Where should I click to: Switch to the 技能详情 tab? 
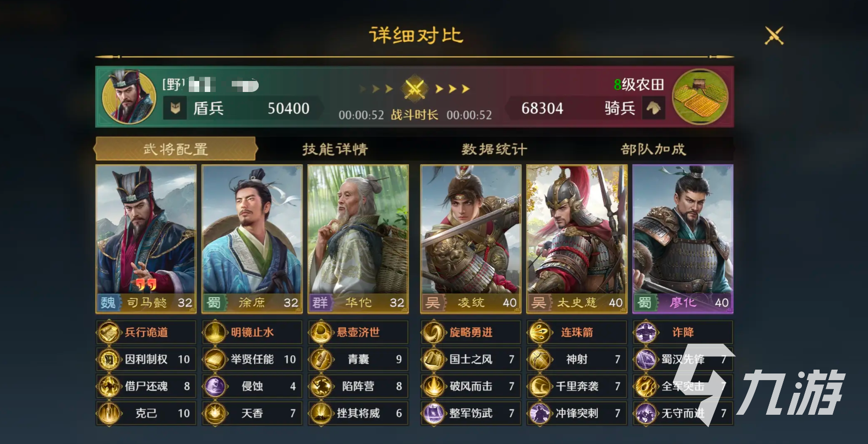[x=335, y=149]
